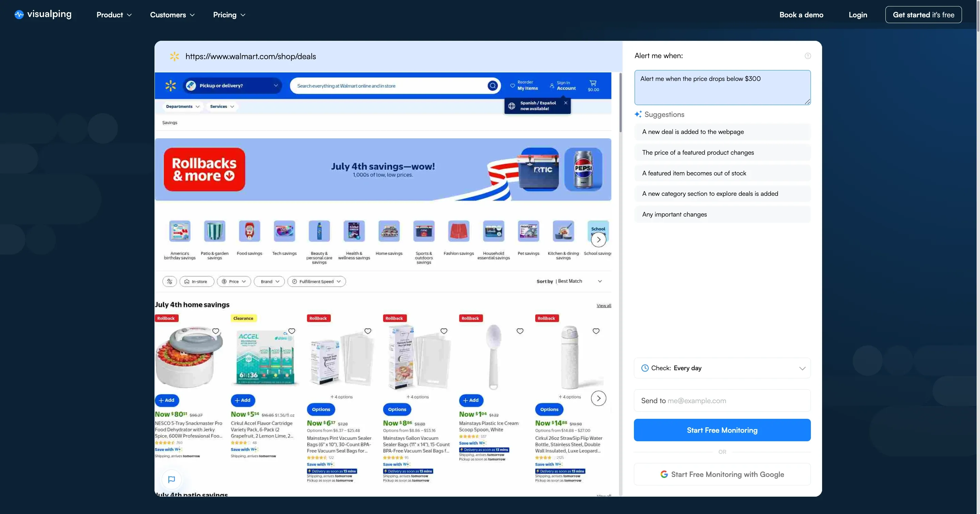Expand the Customers menu
The width and height of the screenshot is (980, 514).
(x=172, y=14)
